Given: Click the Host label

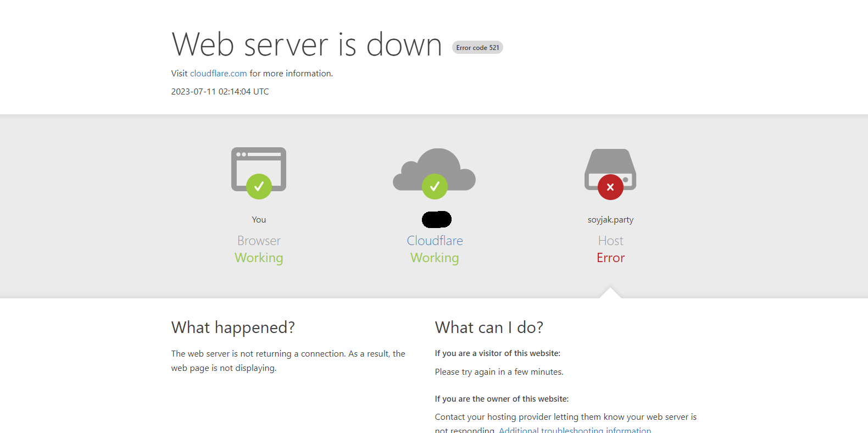Looking at the screenshot, I should (x=610, y=241).
